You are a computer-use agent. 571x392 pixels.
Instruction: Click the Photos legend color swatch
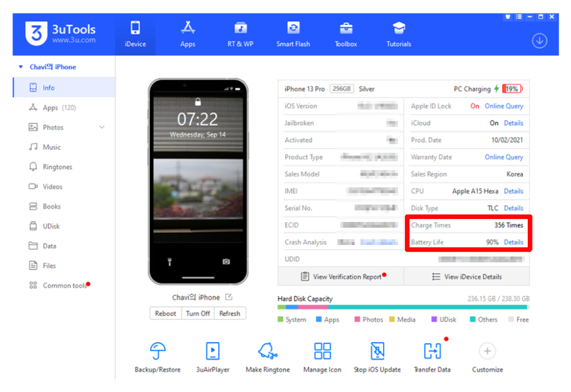tap(357, 319)
